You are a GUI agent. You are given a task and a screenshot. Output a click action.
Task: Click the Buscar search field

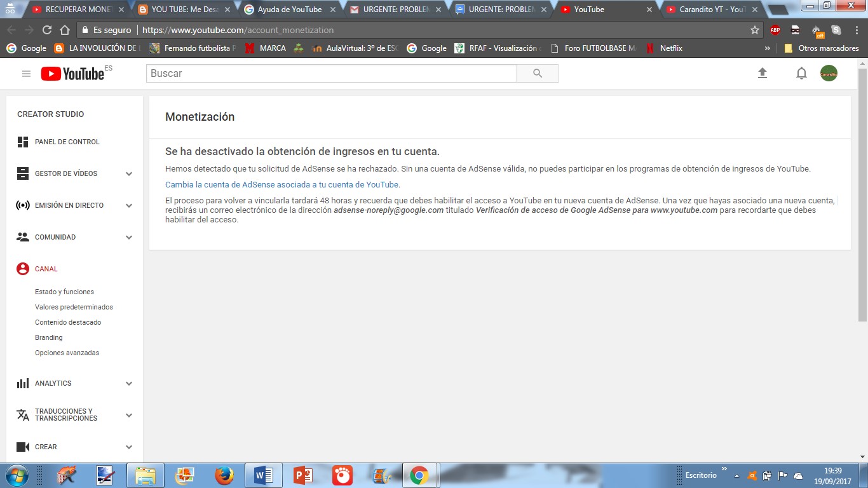pyautogui.click(x=332, y=74)
